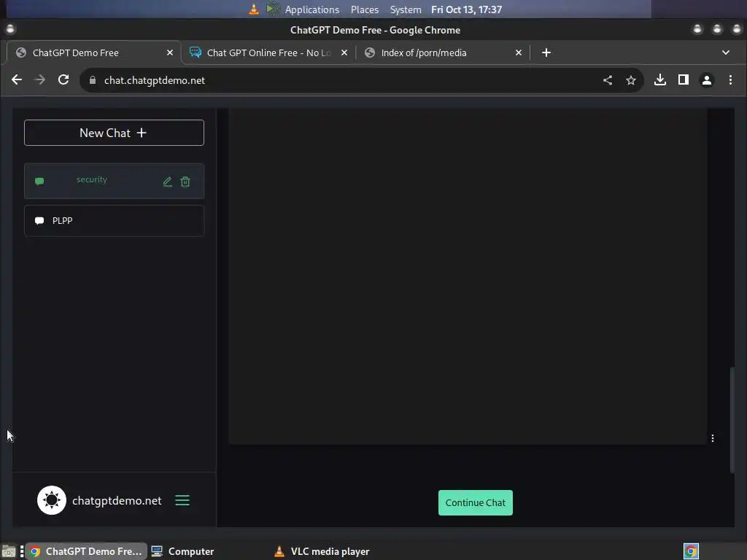Switch to Index of media tab
Image resolution: width=747 pixels, height=560 pixels.
[443, 52]
